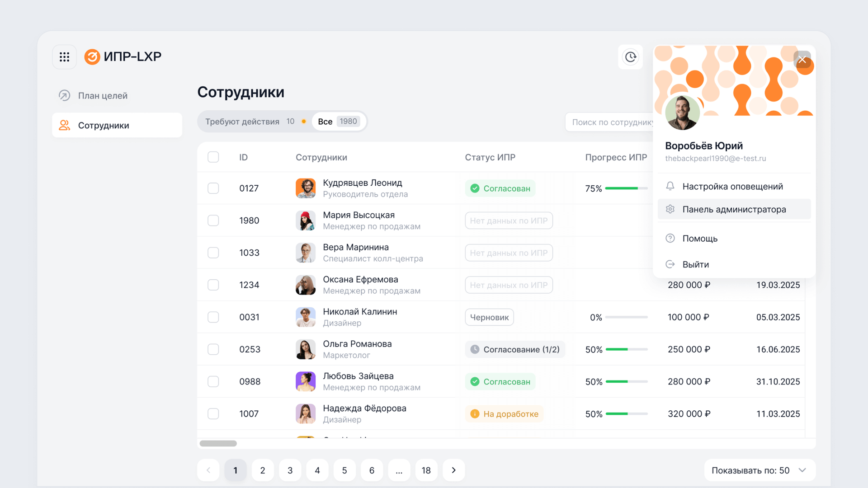Open Ольга Романова avatar
The height and width of the screenshot is (488, 868).
point(306,349)
